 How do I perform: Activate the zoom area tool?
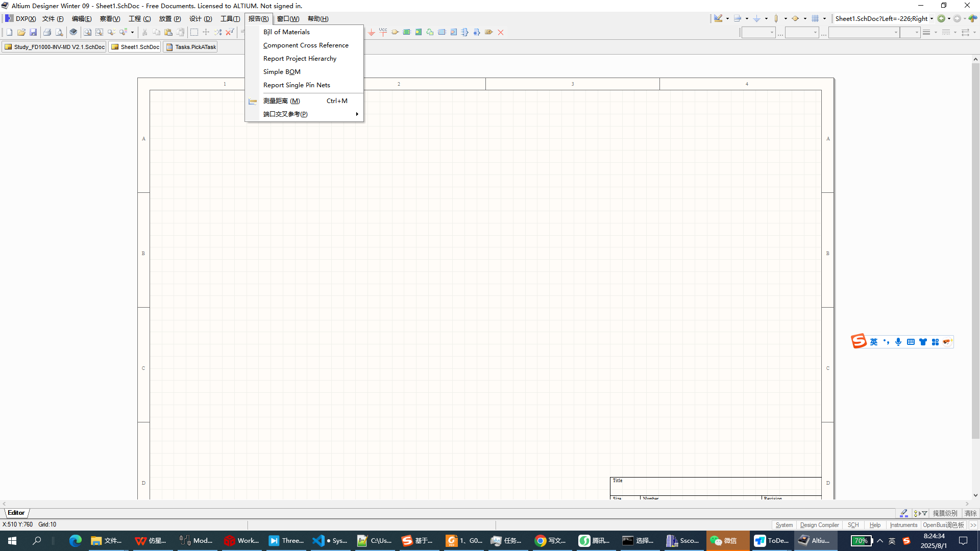99,32
